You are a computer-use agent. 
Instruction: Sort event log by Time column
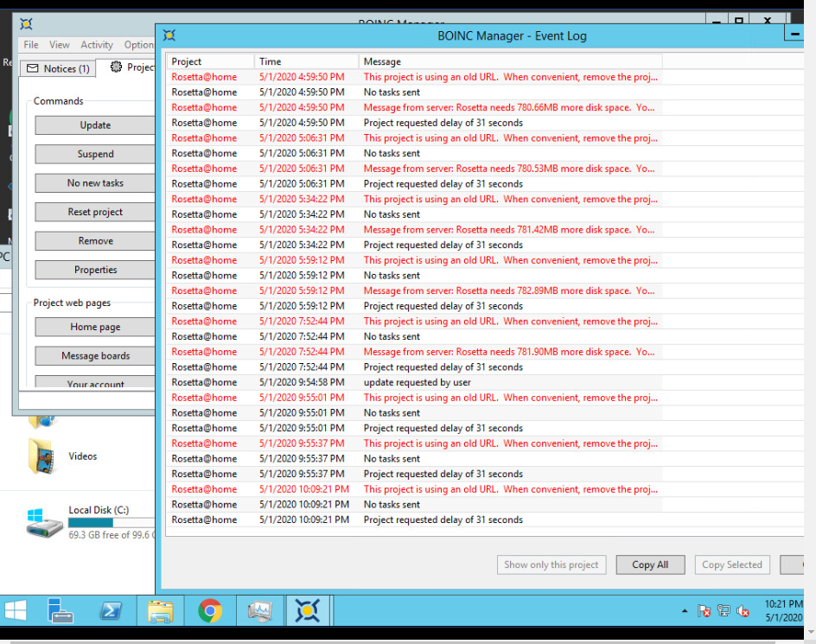306,61
